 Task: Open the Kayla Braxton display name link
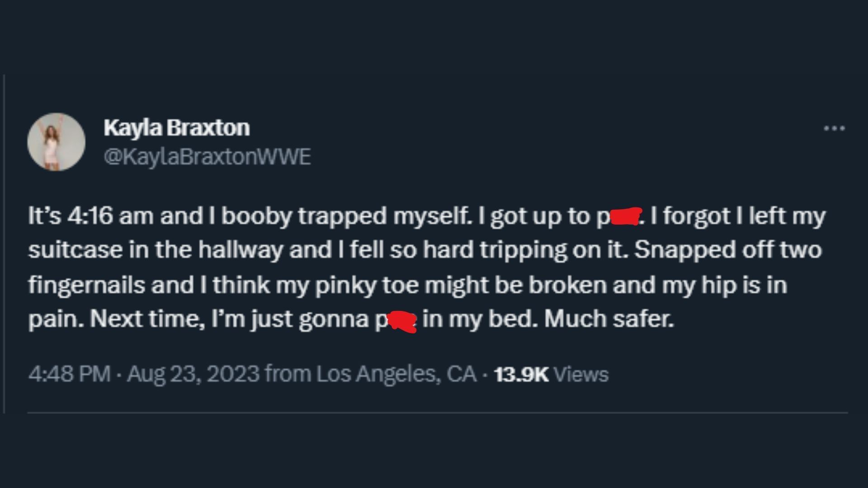pyautogui.click(x=176, y=128)
